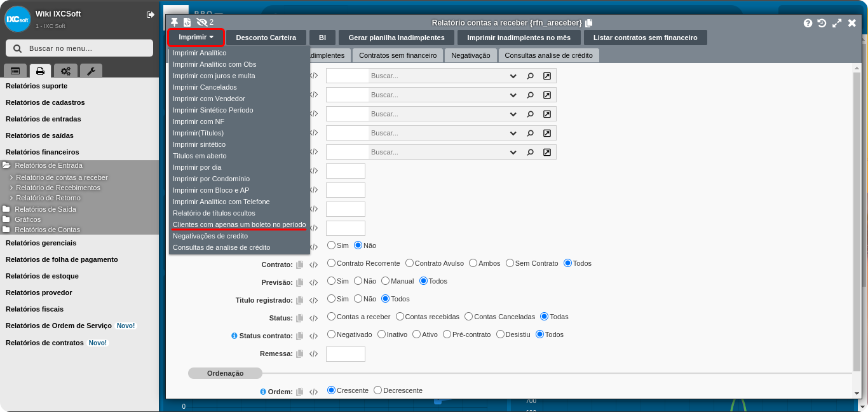The image size is (868, 412).
Task: Open the dropdown arrow of the bottom Buscar field
Action: coord(513,152)
